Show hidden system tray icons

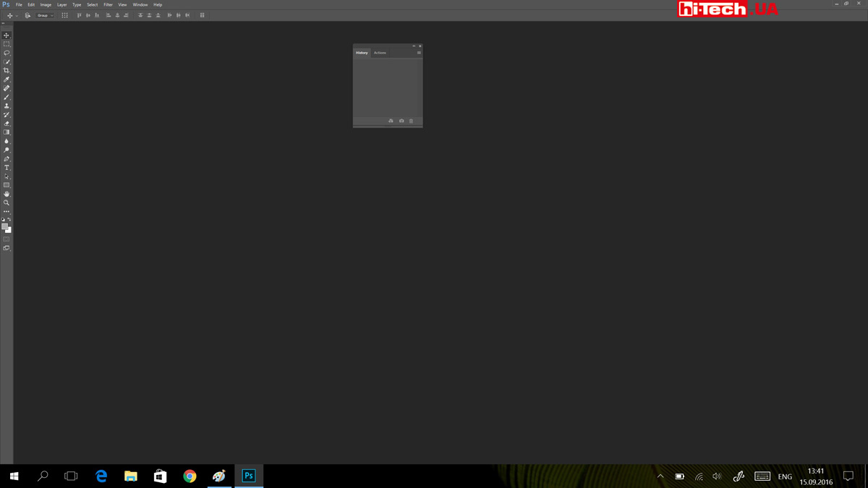(660, 476)
